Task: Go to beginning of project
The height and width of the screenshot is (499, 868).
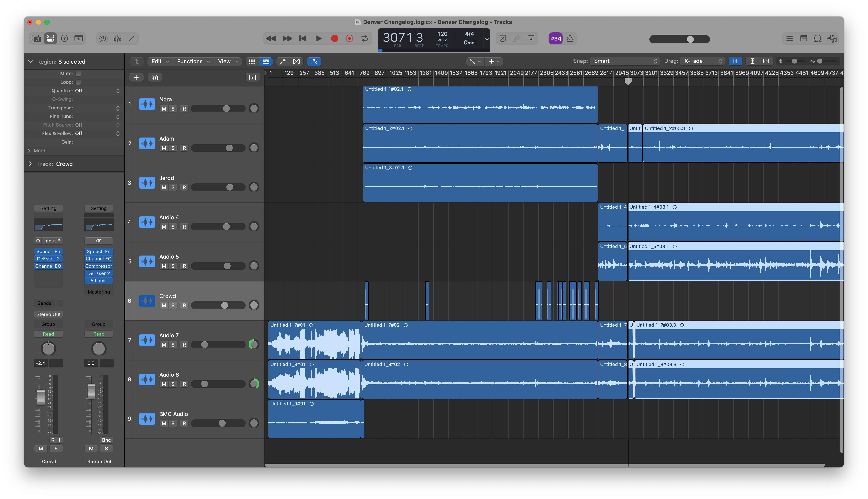Action: tap(303, 38)
